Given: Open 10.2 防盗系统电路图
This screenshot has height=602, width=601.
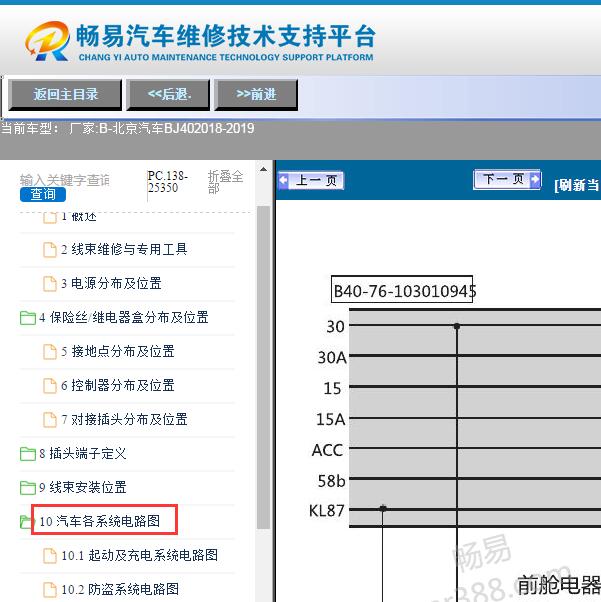Looking at the screenshot, I should tap(120, 589).
